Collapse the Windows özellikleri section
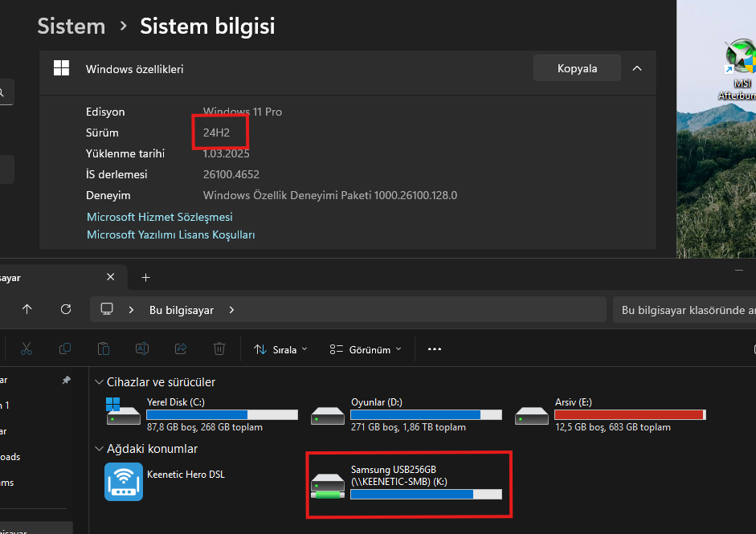Viewport: 756px width, 534px height. pyautogui.click(x=637, y=68)
